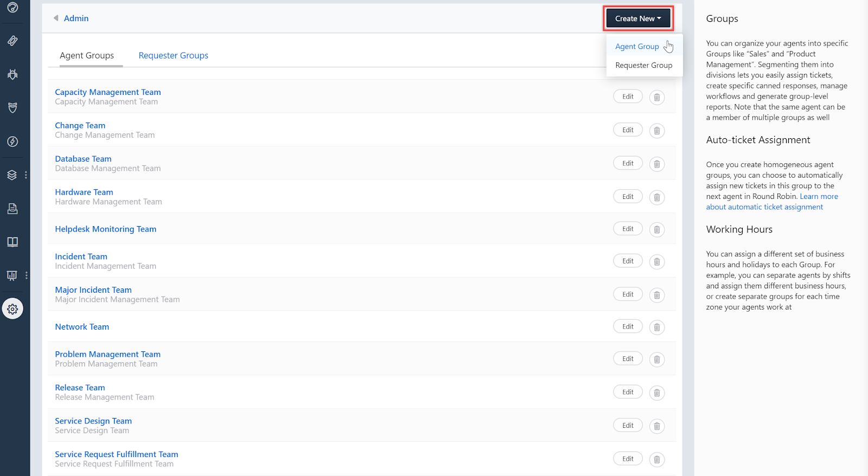Open the admin gear icon in the sidebar
Image resolution: width=868 pixels, height=476 pixels.
click(12, 309)
